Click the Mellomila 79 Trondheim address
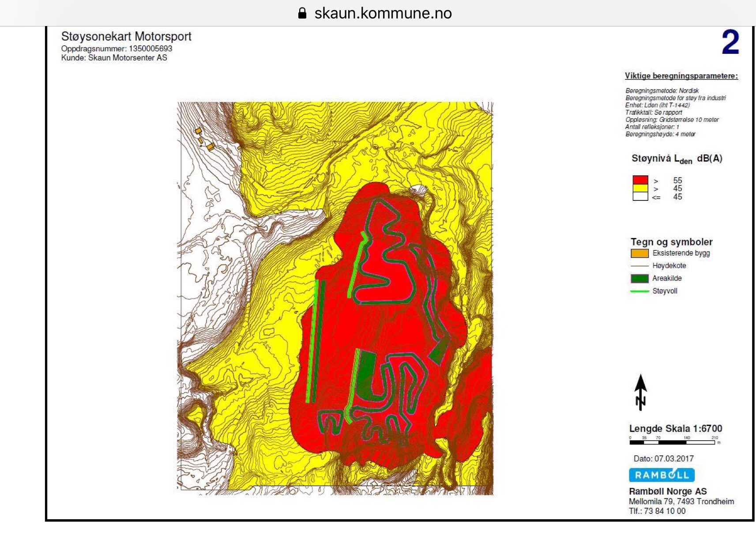756x536 pixels. 681,502
